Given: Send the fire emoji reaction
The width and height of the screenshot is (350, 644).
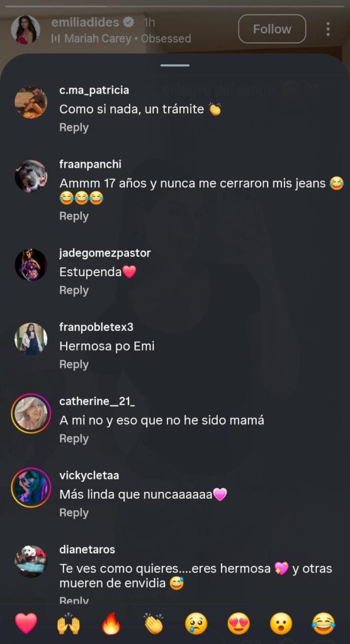Looking at the screenshot, I should pyautogui.click(x=111, y=623).
